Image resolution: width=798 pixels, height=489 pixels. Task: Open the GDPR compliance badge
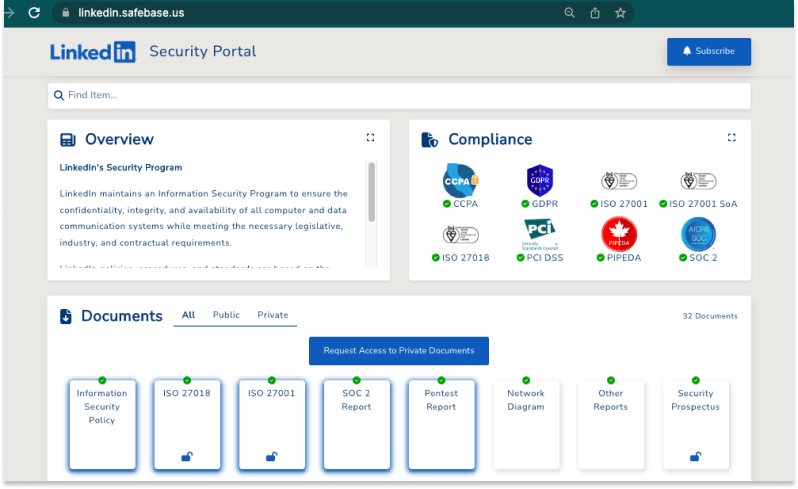[539, 181]
